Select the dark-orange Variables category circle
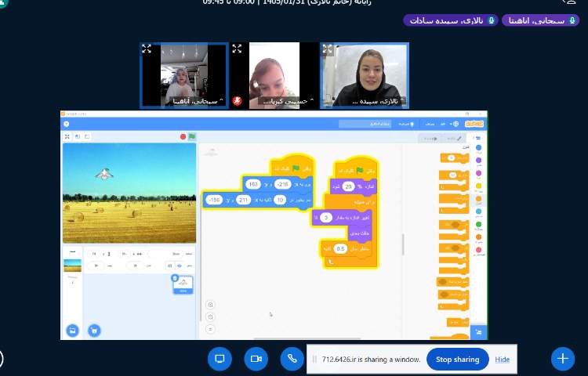 [478, 237]
